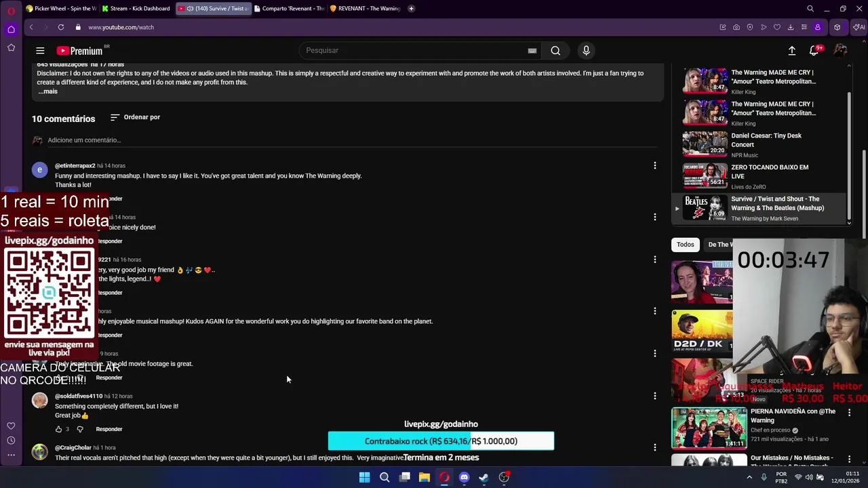Open @CraigCholar channel link

(73, 447)
